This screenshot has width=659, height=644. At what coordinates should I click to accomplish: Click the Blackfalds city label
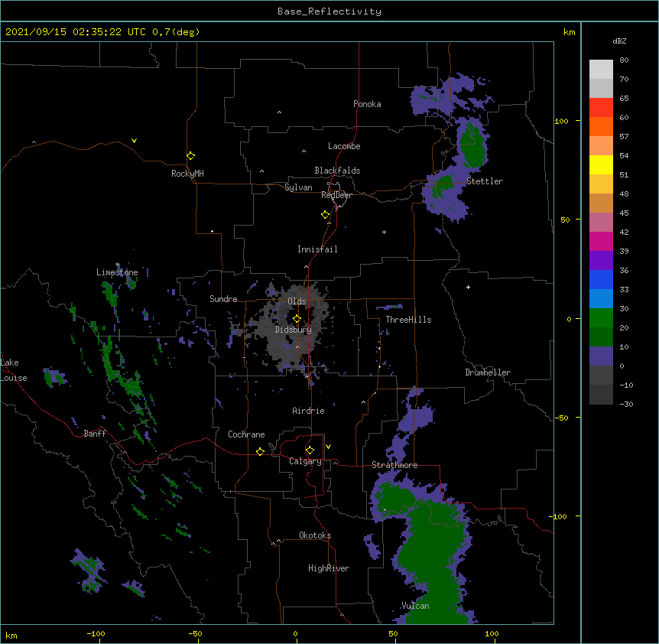[x=337, y=171]
